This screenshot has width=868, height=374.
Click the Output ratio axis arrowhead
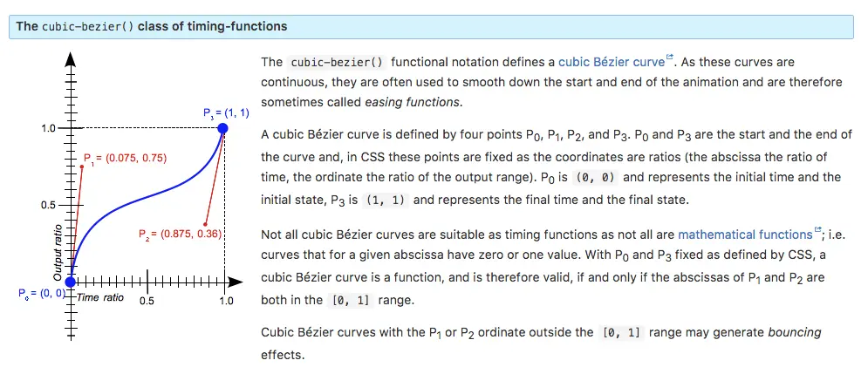[71, 60]
